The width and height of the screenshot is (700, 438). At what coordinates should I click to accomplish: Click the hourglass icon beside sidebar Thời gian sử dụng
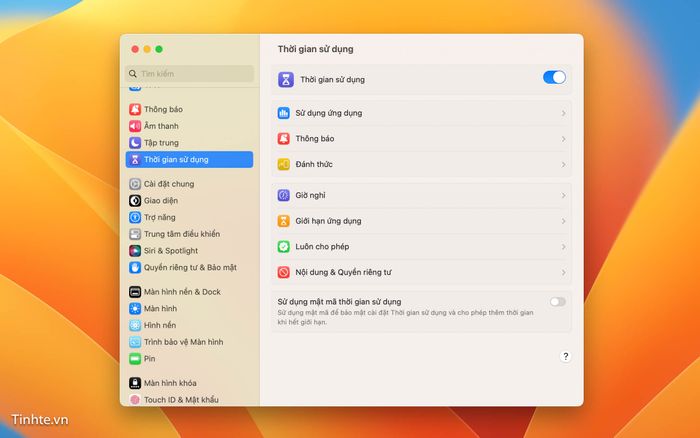[x=135, y=159]
